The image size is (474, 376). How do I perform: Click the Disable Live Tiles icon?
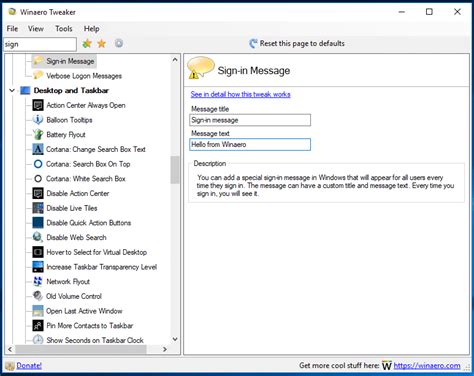tap(38, 208)
